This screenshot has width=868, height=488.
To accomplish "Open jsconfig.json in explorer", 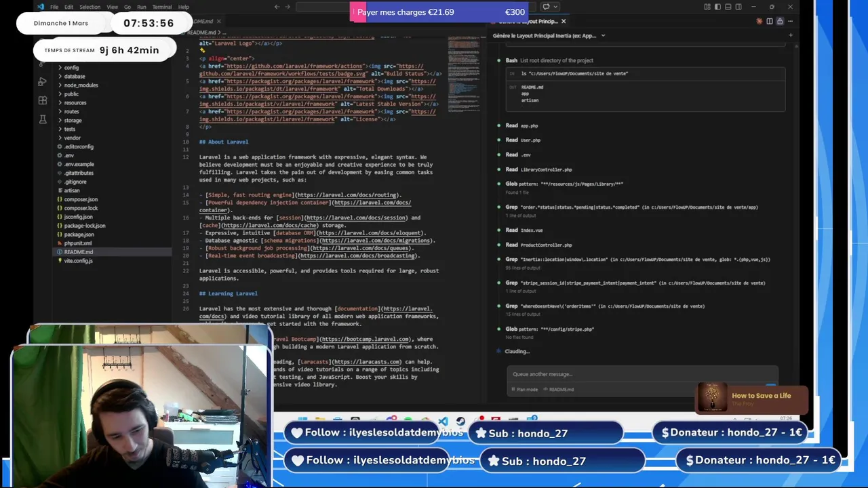I will [x=78, y=217].
